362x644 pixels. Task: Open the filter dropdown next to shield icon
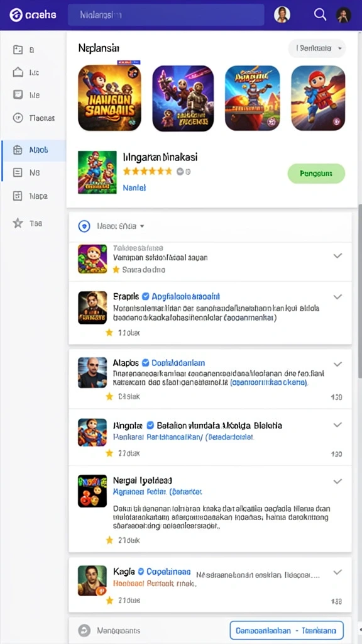(121, 226)
